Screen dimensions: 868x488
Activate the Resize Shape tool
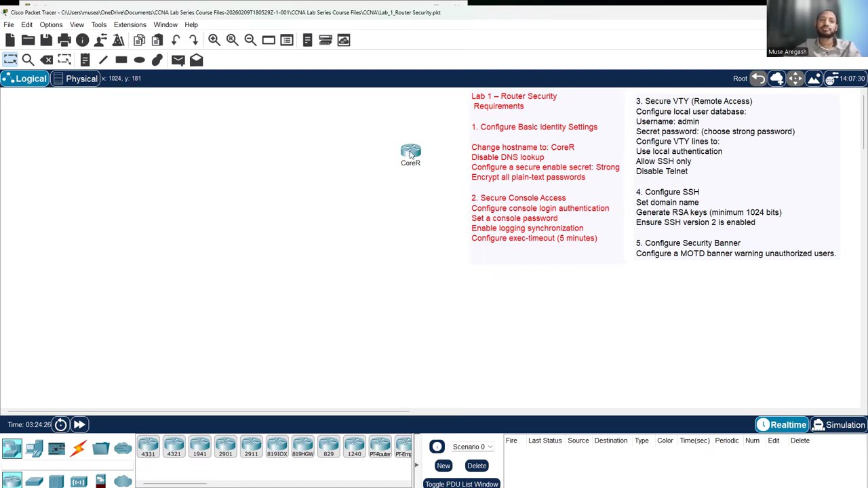[64, 60]
